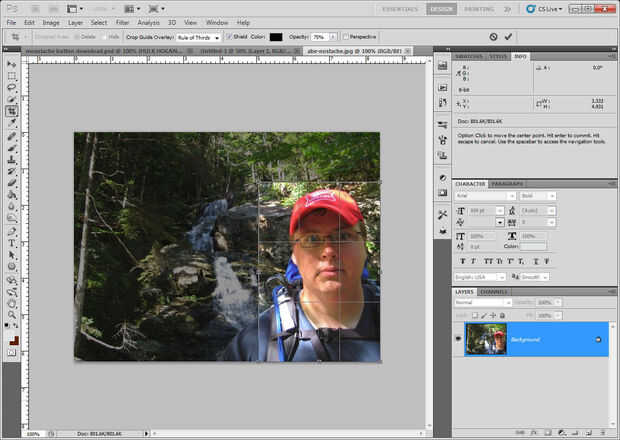This screenshot has width=620, height=440.
Task: Select the Spot Healing Brush tool
Action: [x=11, y=136]
